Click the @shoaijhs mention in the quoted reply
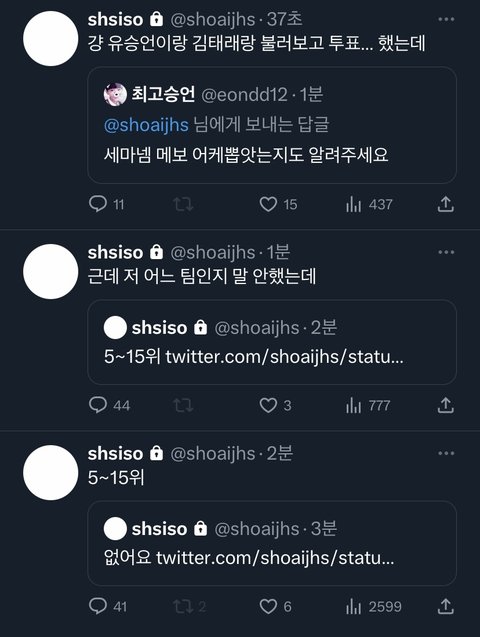This screenshot has width=480, height=637. click(146, 125)
